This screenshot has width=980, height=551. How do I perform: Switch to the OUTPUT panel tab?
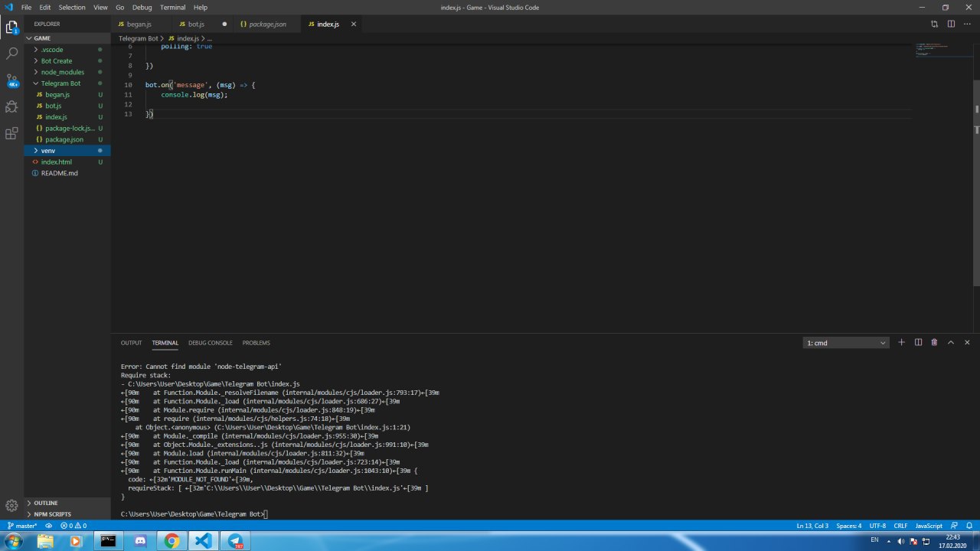tap(131, 343)
